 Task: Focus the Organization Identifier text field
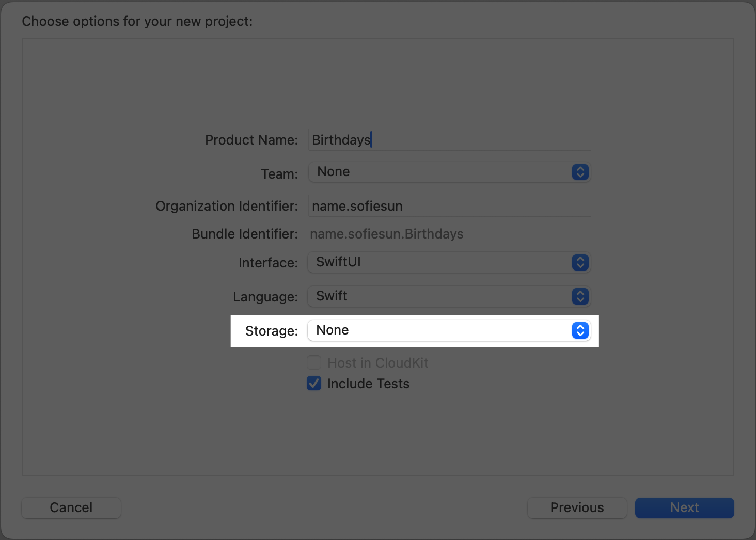[x=449, y=206]
